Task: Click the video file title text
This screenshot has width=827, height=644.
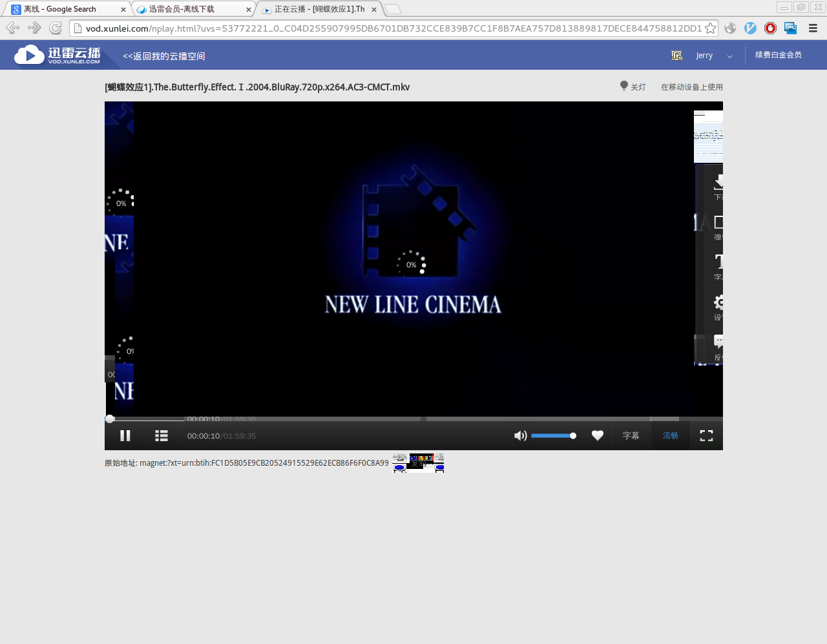Action: 257,87
